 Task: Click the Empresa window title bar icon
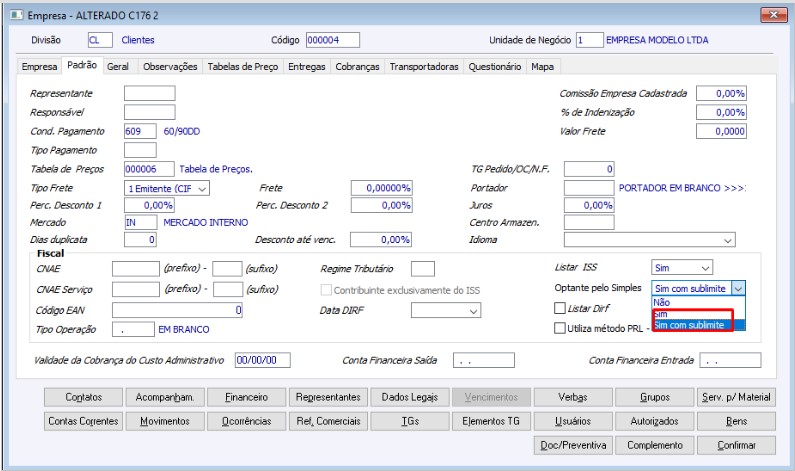tap(17, 15)
